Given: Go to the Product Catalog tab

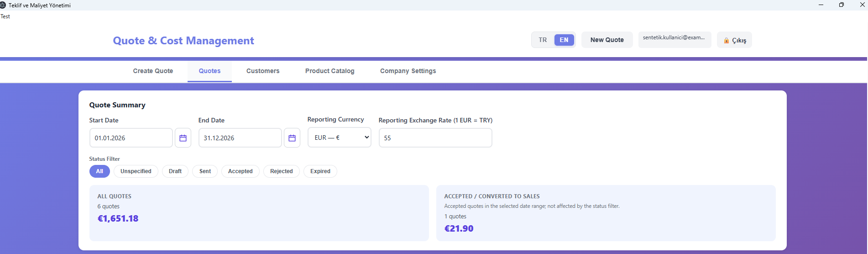Looking at the screenshot, I should click(330, 71).
